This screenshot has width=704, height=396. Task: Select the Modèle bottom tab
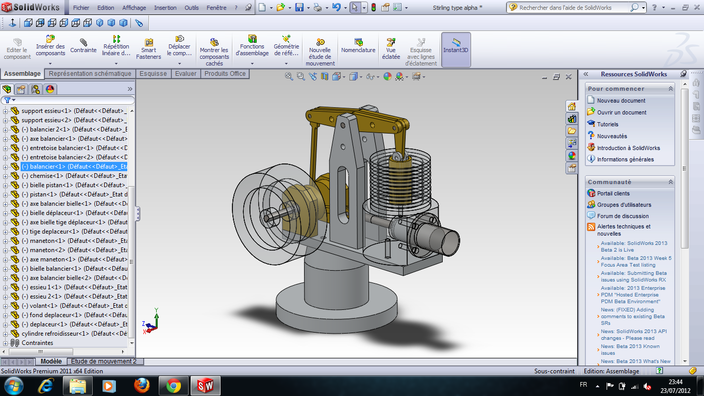click(51, 361)
